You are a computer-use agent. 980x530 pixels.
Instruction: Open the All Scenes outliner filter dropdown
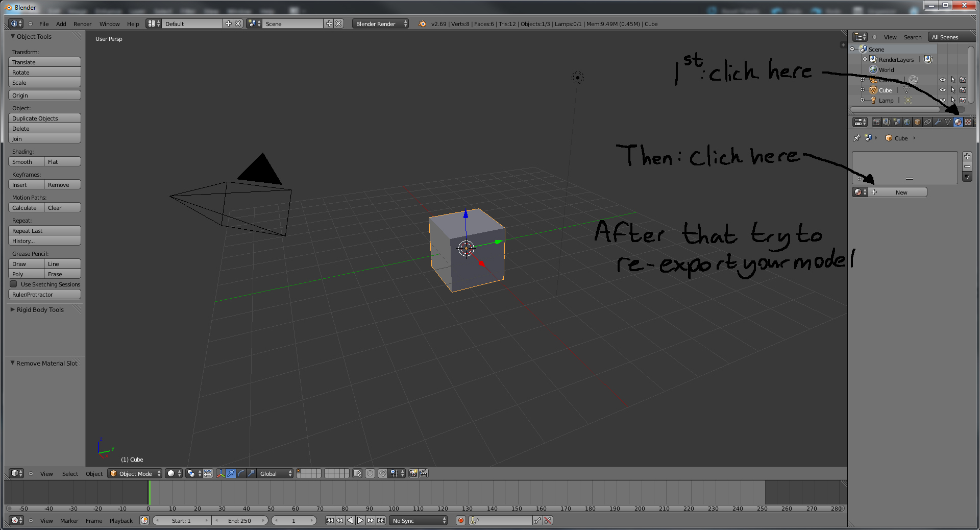click(x=952, y=37)
